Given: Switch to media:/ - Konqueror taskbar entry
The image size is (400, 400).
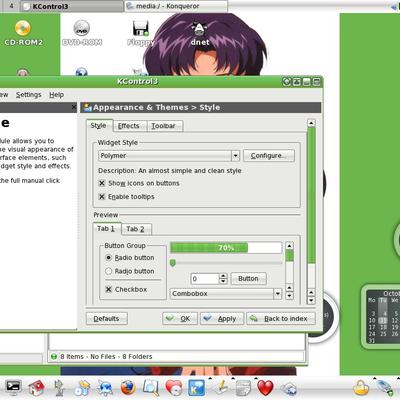Looking at the screenshot, I should click(176, 6).
